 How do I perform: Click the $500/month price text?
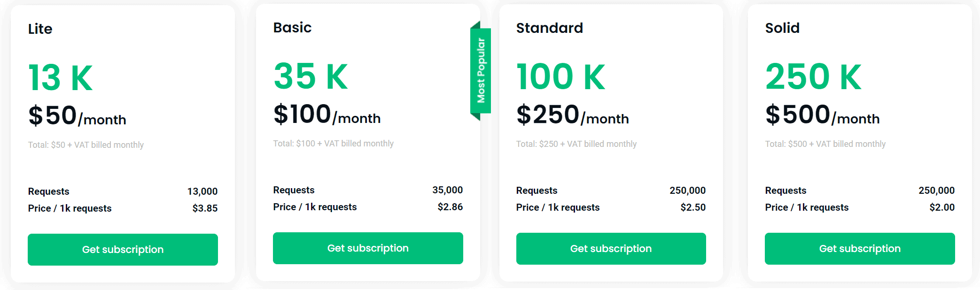point(822,115)
